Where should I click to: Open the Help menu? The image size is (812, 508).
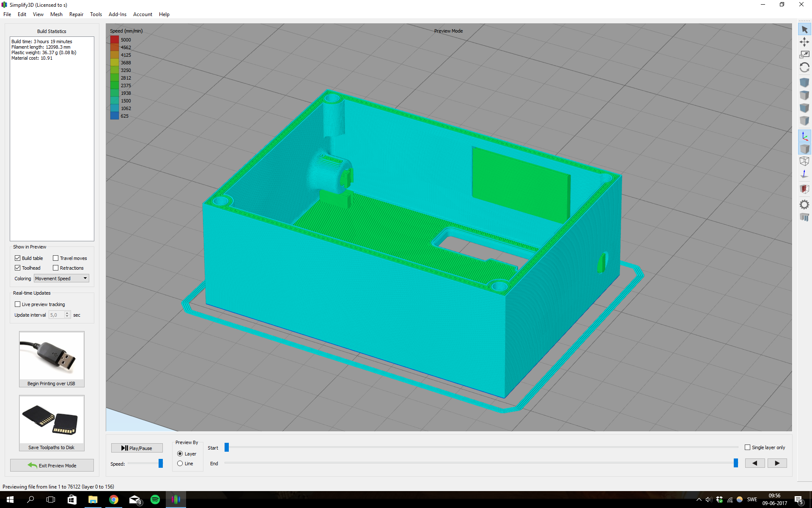tap(164, 14)
